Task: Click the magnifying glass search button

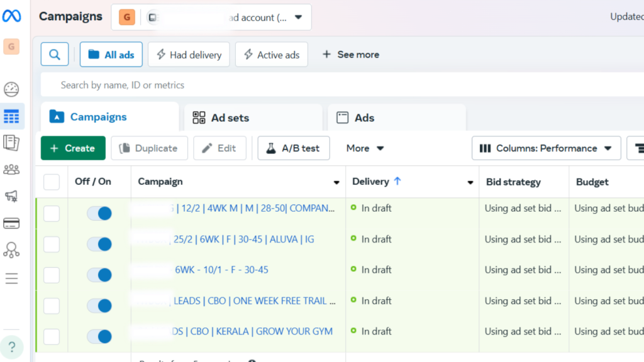Action: pyautogui.click(x=55, y=54)
